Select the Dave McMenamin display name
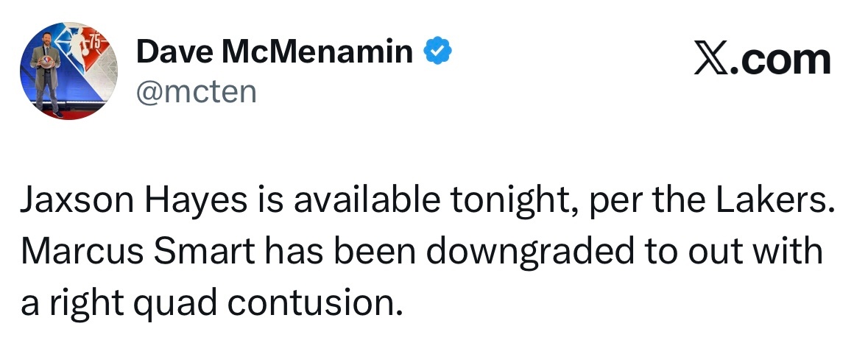This screenshot has width=868, height=354. pyautogui.click(x=275, y=52)
